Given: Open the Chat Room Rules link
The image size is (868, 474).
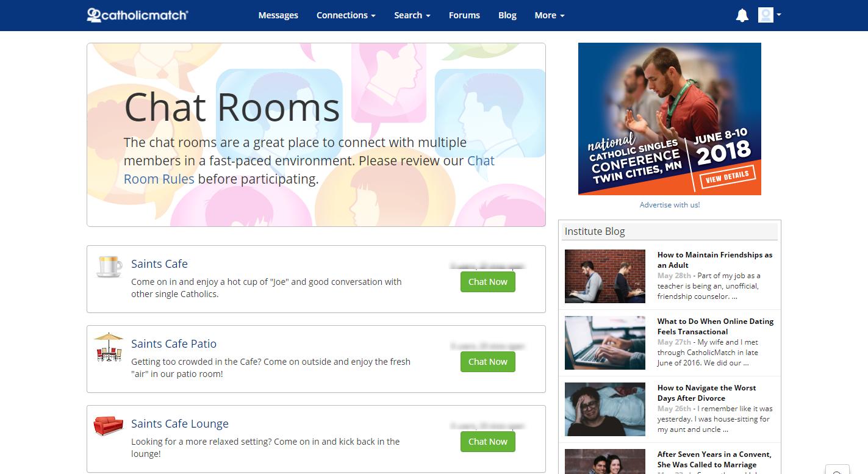Looking at the screenshot, I should (309, 170).
